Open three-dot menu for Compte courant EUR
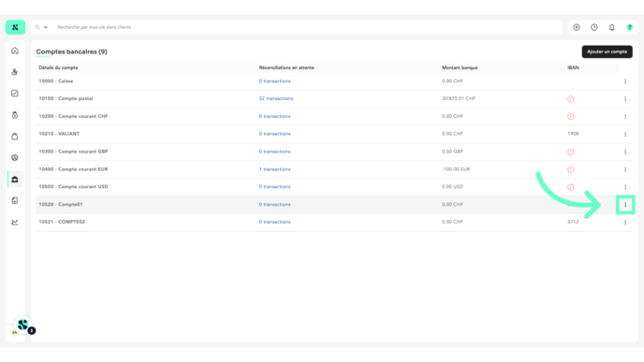The image size is (644, 362). [625, 169]
